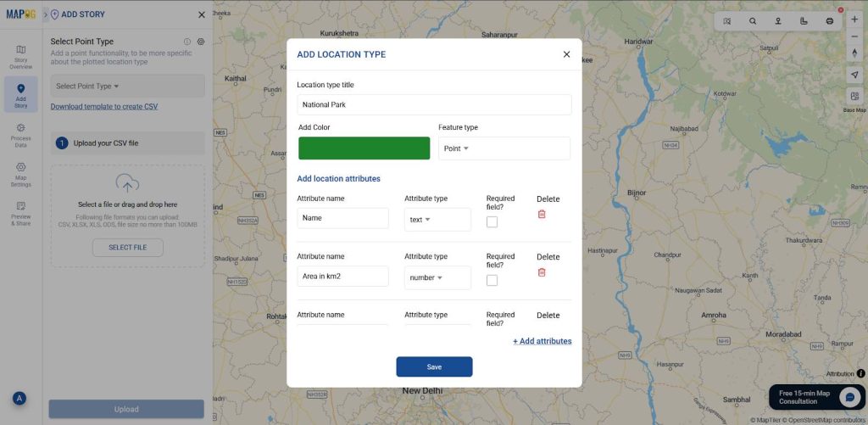Click the user avatar 'A' icon

click(x=19, y=398)
